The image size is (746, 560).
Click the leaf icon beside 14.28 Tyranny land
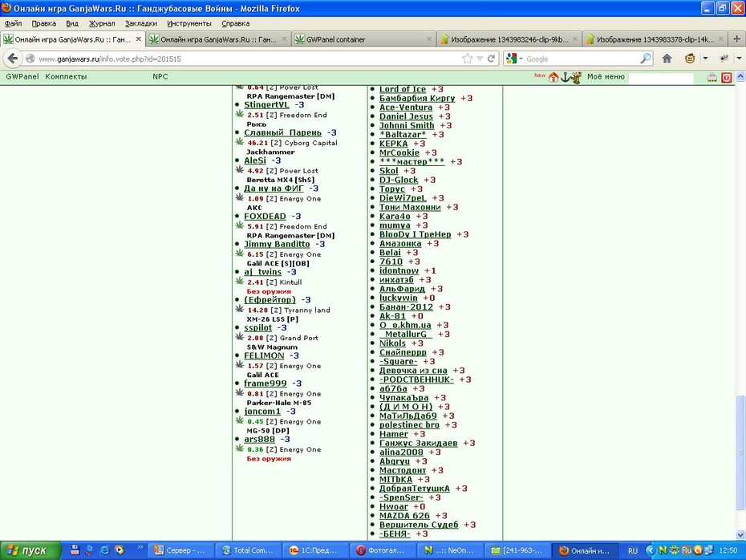click(240, 309)
